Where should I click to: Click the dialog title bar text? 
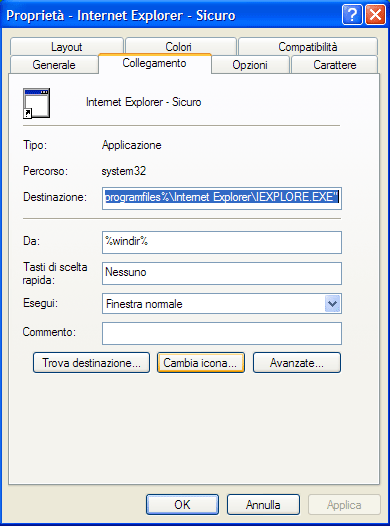pyautogui.click(x=121, y=15)
